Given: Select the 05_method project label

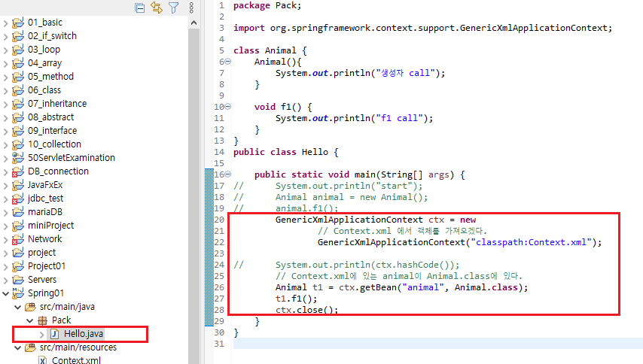Looking at the screenshot, I should click(x=51, y=77).
